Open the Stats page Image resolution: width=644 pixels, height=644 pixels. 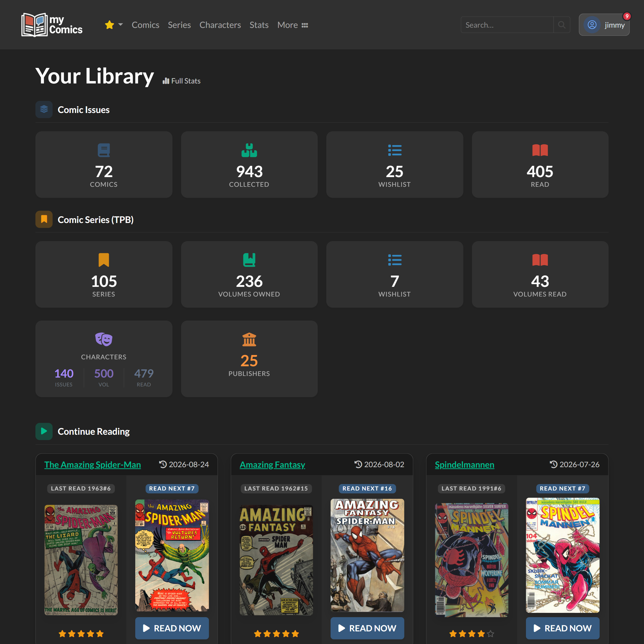point(259,25)
